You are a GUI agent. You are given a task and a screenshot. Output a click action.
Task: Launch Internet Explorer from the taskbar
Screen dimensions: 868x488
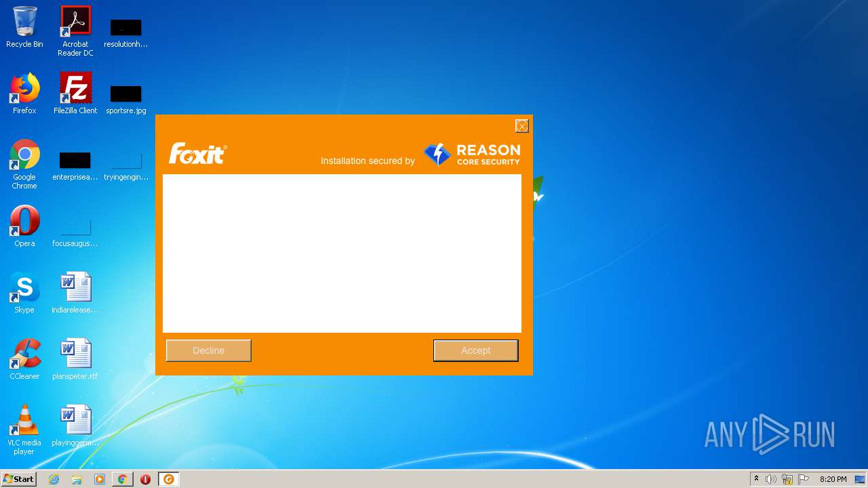(54, 479)
